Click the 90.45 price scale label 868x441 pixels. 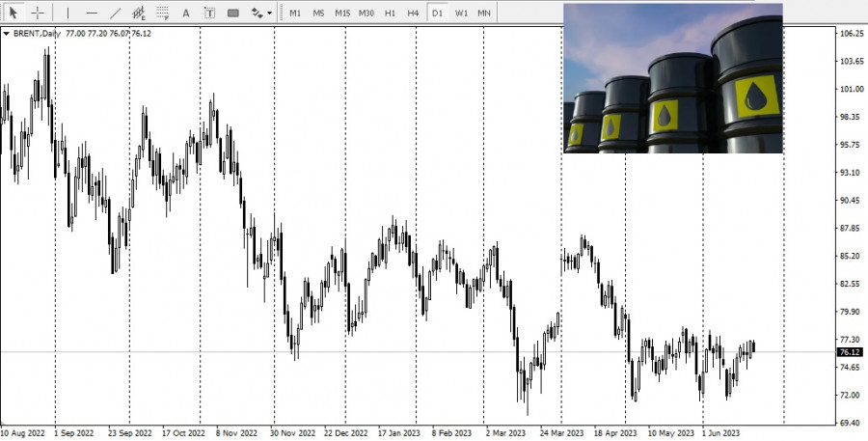point(852,200)
